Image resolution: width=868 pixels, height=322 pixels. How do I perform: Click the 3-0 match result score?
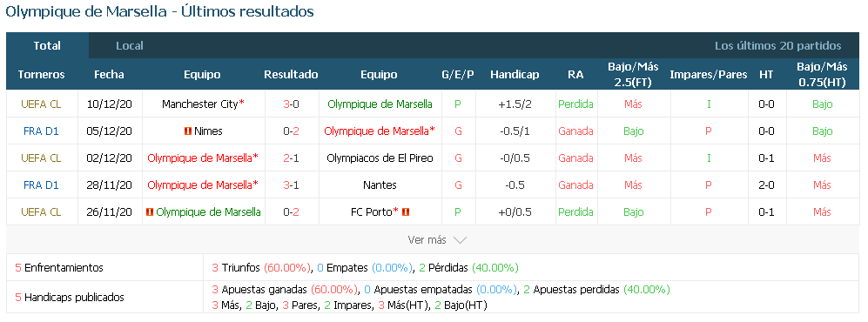(x=291, y=104)
